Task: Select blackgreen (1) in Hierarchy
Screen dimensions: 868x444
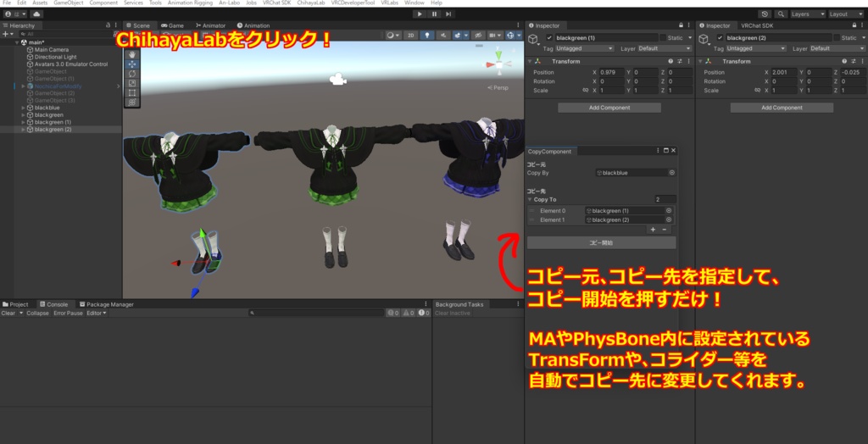Action: click(52, 122)
